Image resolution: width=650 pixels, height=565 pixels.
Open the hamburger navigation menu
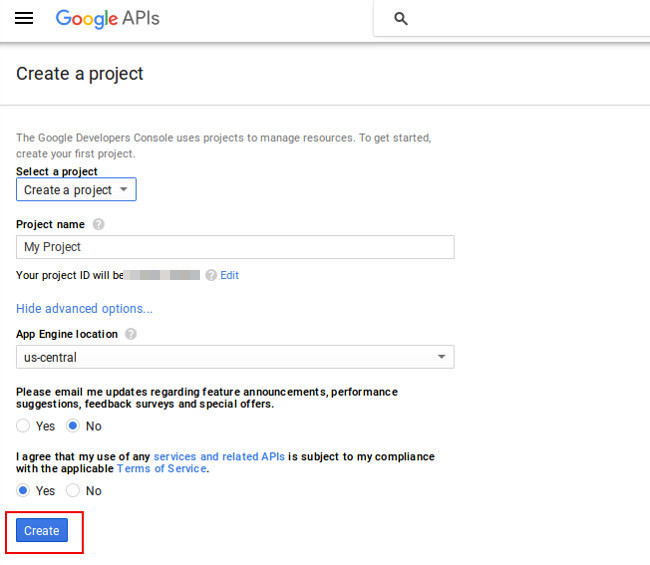click(24, 18)
